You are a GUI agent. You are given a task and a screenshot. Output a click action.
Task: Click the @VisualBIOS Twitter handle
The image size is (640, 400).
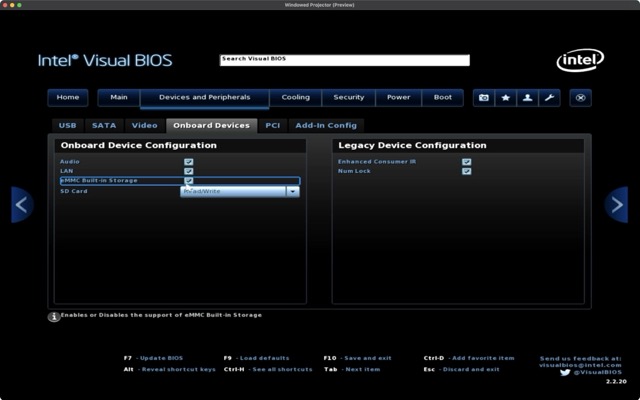(x=598, y=372)
